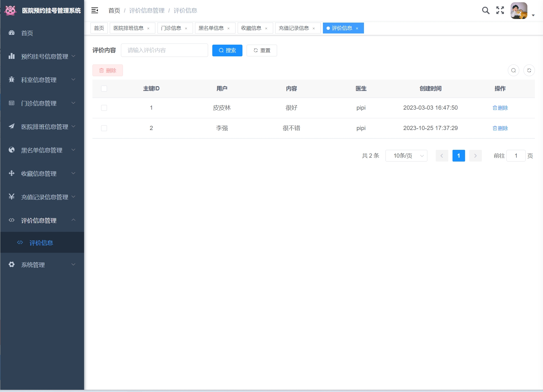Switch to the 门诊信息 tab
Viewport: 543px width, 392px height.
(x=171, y=28)
